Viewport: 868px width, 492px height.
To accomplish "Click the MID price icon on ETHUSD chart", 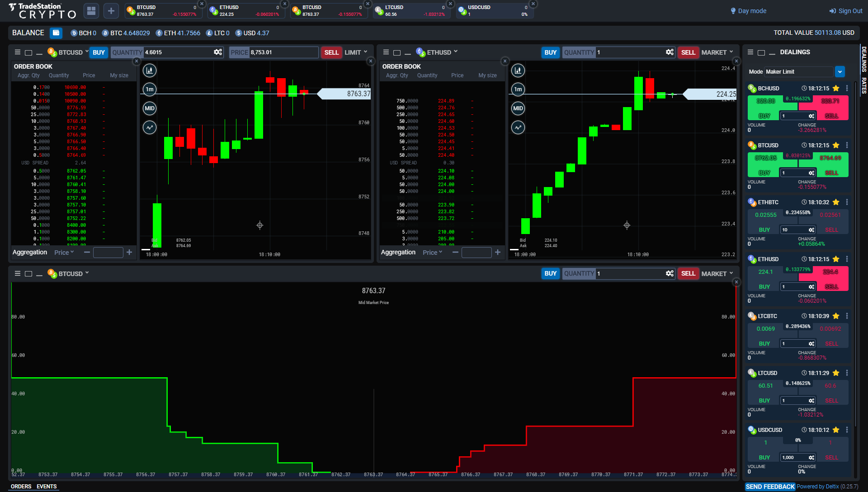I will pos(518,108).
